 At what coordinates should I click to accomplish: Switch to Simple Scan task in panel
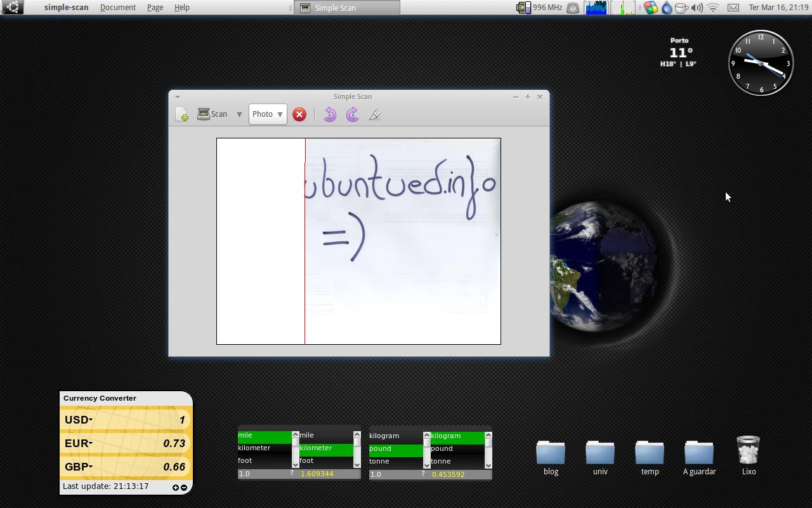[347, 8]
